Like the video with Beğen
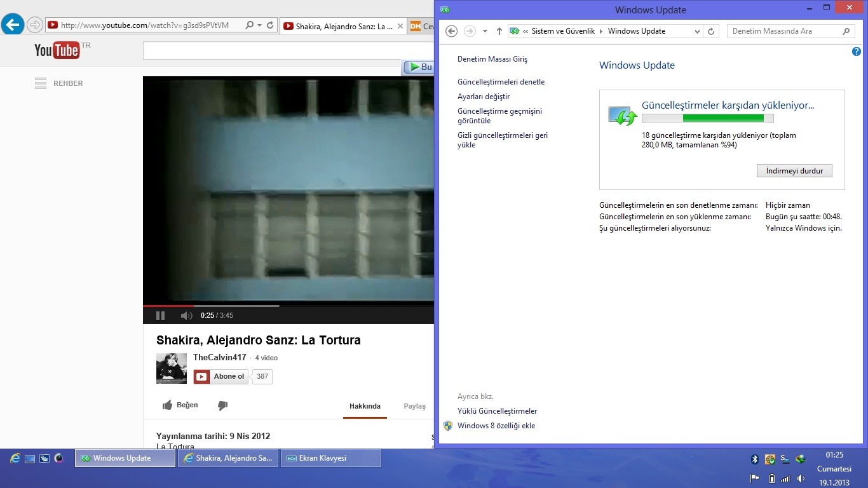Screen dimensions: 868x488 [x=180, y=405]
